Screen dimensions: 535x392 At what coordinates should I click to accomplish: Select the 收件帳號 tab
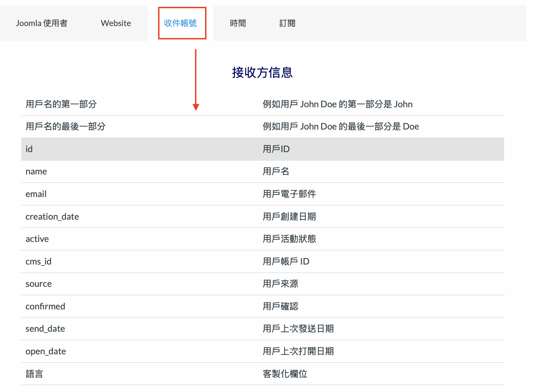(x=180, y=23)
